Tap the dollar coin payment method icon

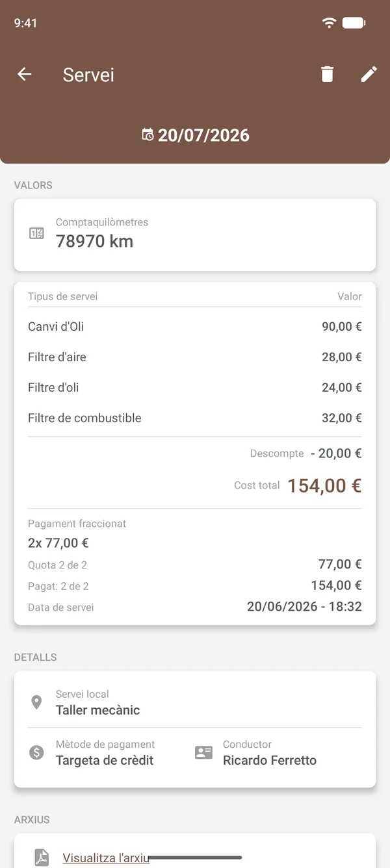[36, 752]
